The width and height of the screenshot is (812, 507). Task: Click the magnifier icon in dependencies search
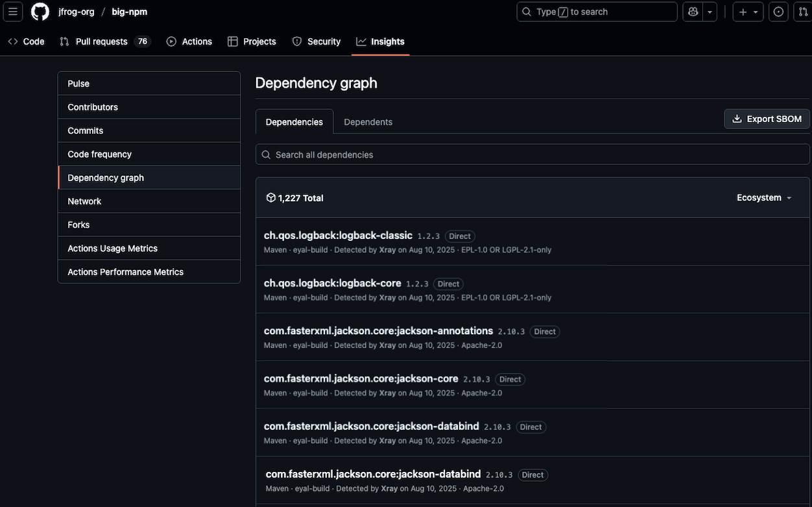click(266, 155)
